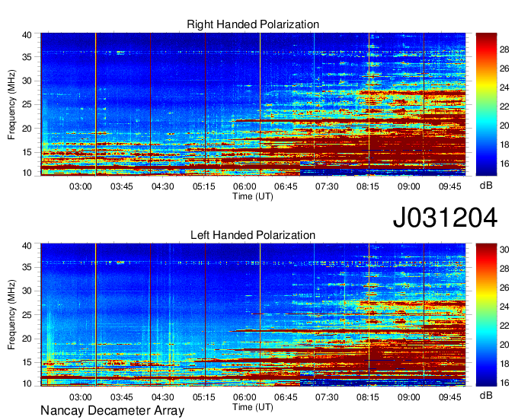Click "dB" unit under Right Handed color bar
Viewport: 518px width, 420px height.
pyautogui.click(x=486, y=186)
